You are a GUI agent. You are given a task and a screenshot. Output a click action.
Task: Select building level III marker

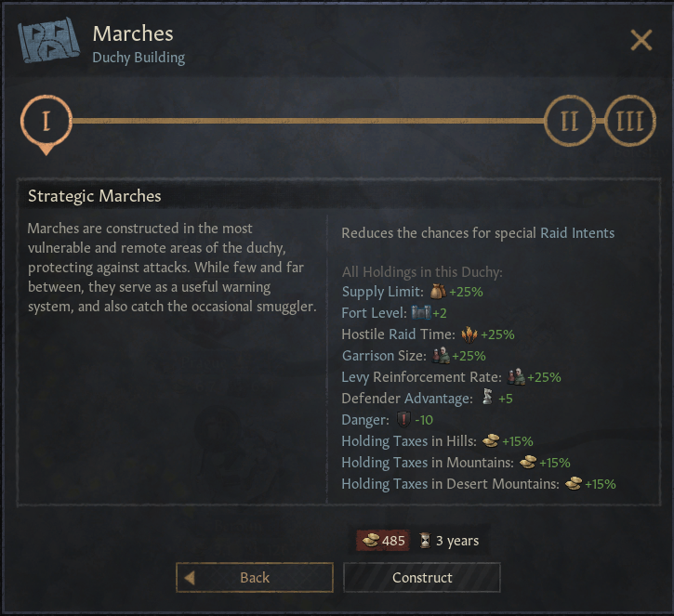click(x=629, y=121)
